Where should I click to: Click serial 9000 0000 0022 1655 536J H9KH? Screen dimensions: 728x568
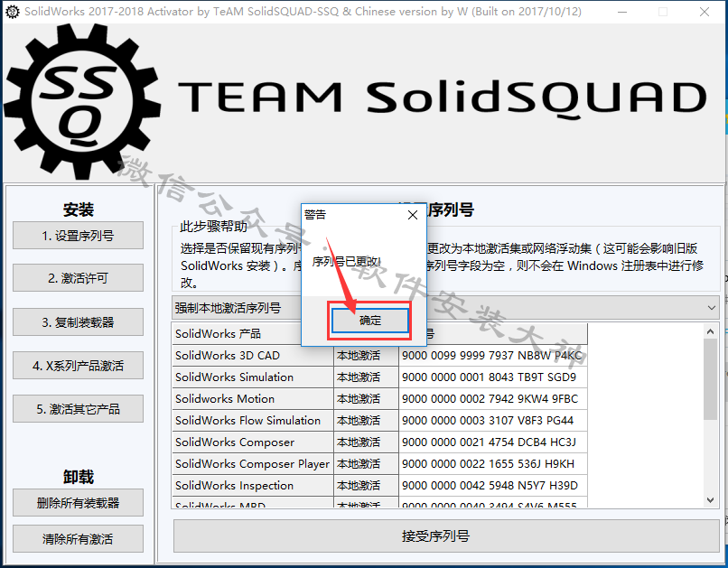(492, 463)
